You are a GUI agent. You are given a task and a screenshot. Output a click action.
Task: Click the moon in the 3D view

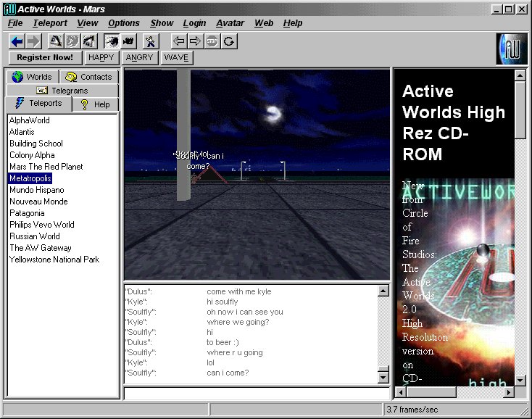pos(274,114)
